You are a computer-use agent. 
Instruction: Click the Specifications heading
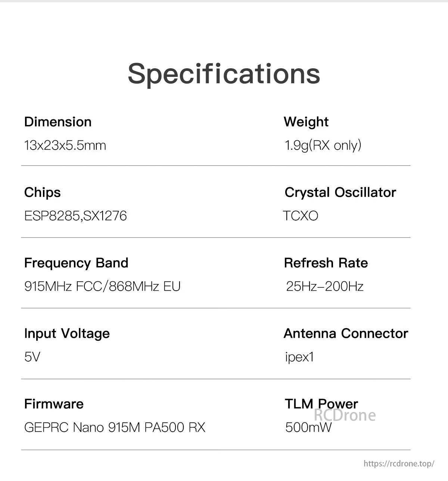coord(224,74)
